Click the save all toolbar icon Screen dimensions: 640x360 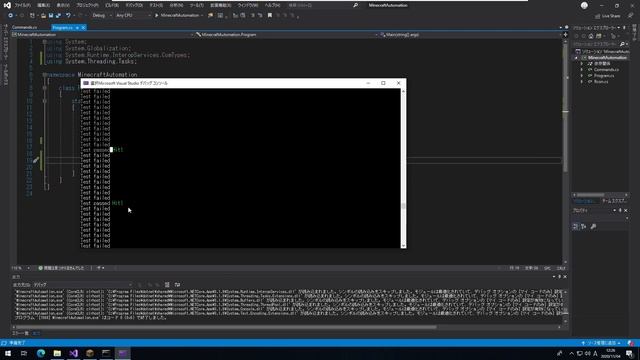(58, 16)
